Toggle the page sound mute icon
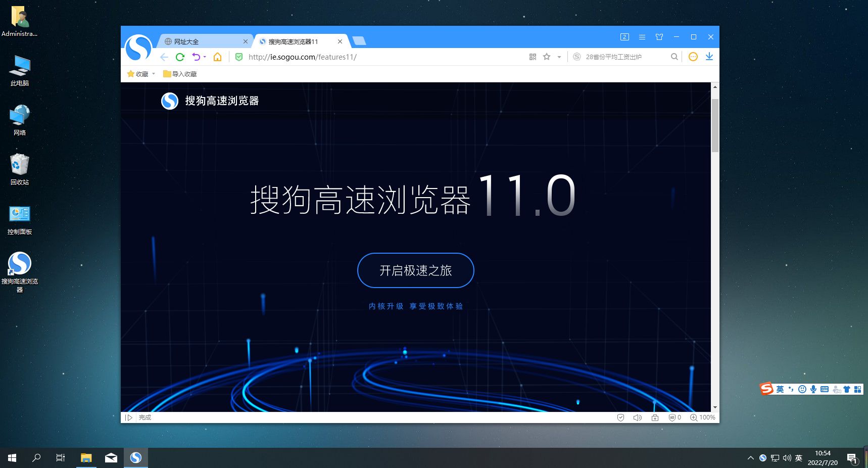The width and height of the screenshot is (868, 468). pyautogui.click(x=638, y=417)
